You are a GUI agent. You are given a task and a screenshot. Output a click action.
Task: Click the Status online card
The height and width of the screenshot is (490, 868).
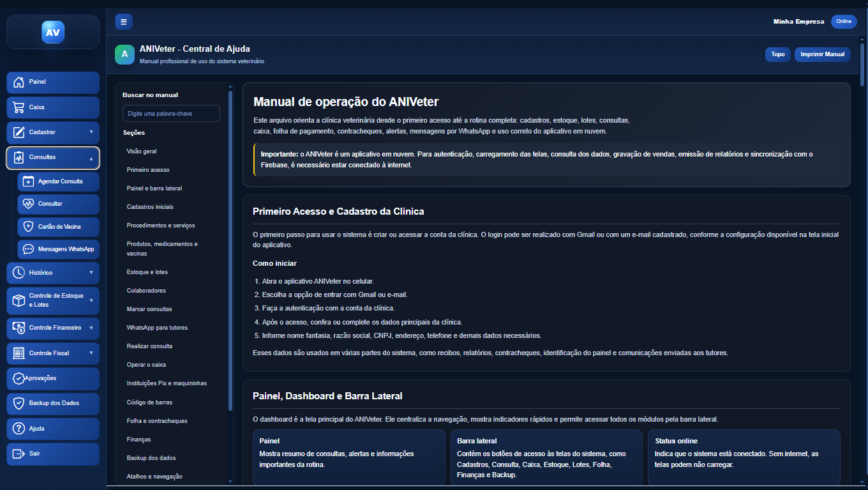point(744,457)
